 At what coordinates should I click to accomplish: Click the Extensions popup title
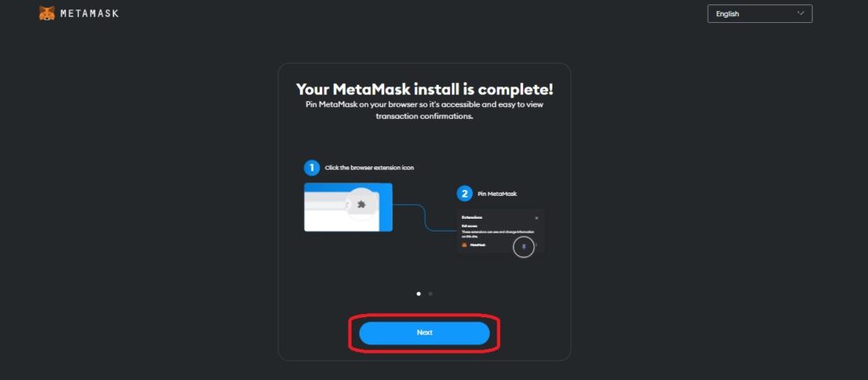point(472,218)
